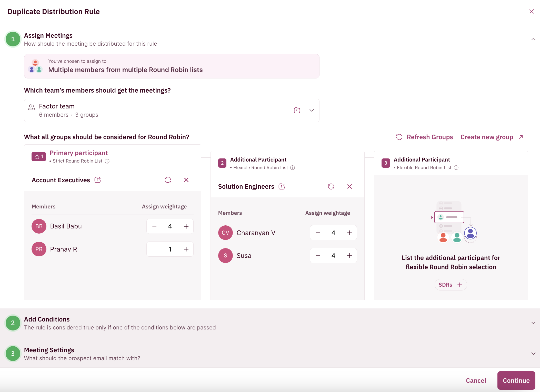Image resolution: width=540 pixels, height=392 pixels.
Task: Expand the Add Conditions section
Action: coord(534,323)
